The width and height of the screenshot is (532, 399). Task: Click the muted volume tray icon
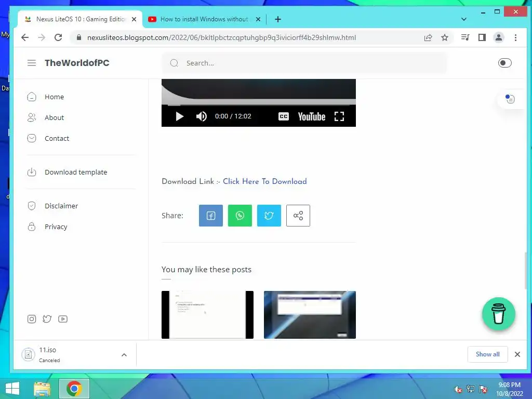pos(458,389)
